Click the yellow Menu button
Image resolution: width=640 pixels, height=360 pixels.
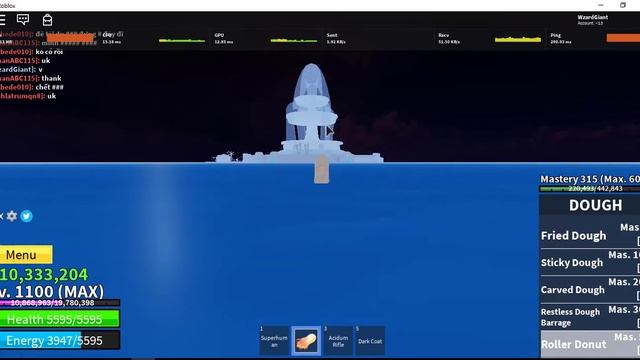(x=26, y=255)
